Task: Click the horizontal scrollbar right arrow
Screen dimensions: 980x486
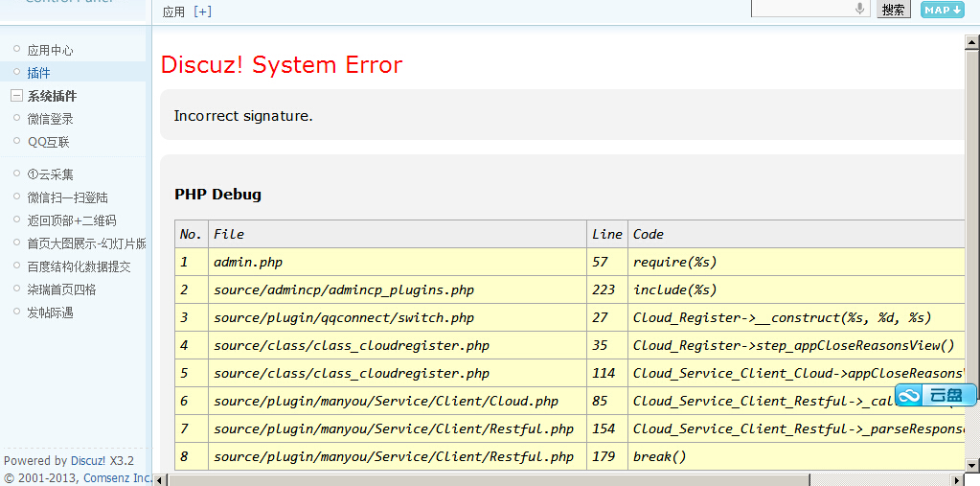Action: pos(958,478)
